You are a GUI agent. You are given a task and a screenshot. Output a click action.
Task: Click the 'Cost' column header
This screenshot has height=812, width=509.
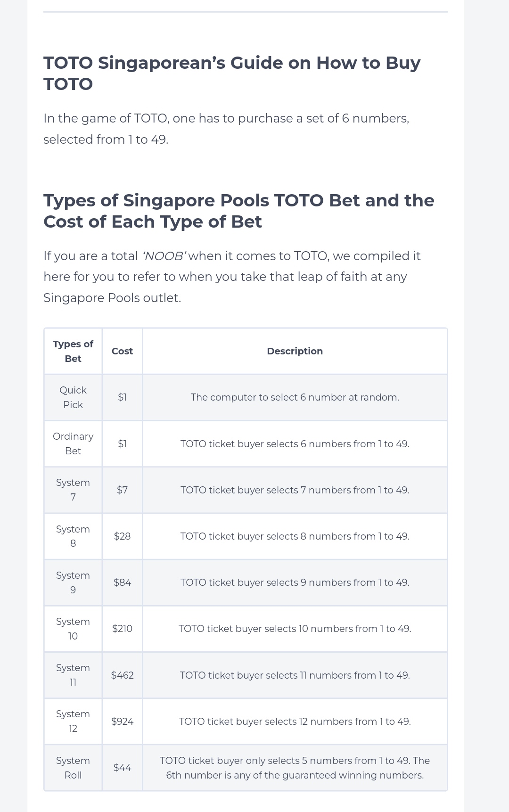click(122, 351)
